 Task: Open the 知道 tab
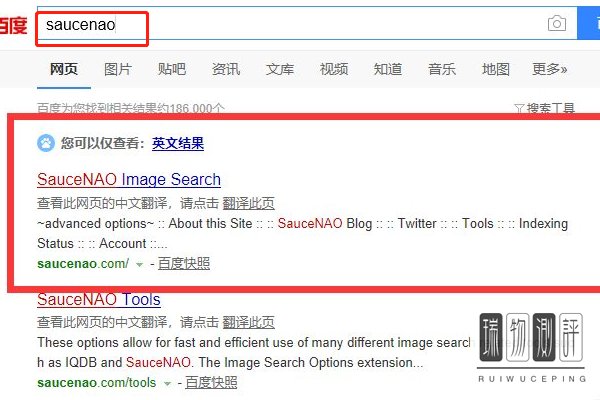(388, 69)
